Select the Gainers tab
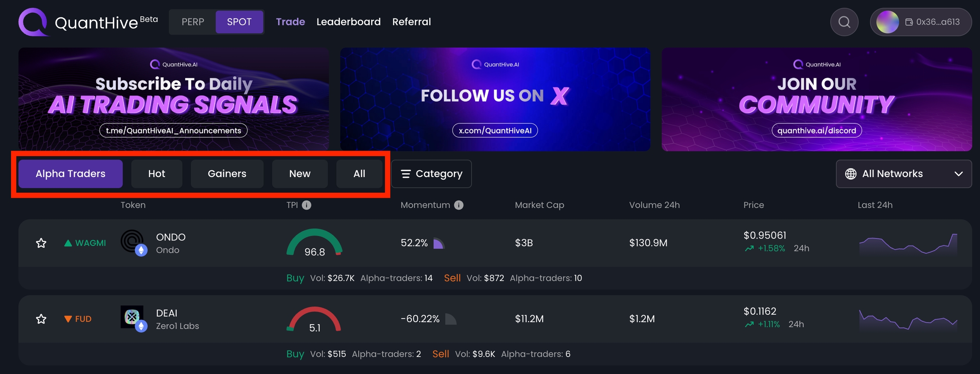This screenshot has width=980, height=374. click(x=227, y=174)
